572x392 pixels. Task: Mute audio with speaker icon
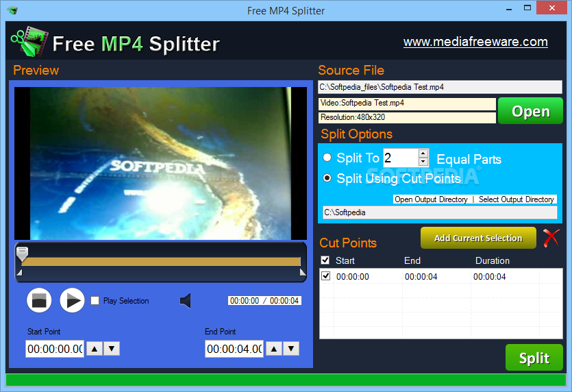(x=186, y=301)
